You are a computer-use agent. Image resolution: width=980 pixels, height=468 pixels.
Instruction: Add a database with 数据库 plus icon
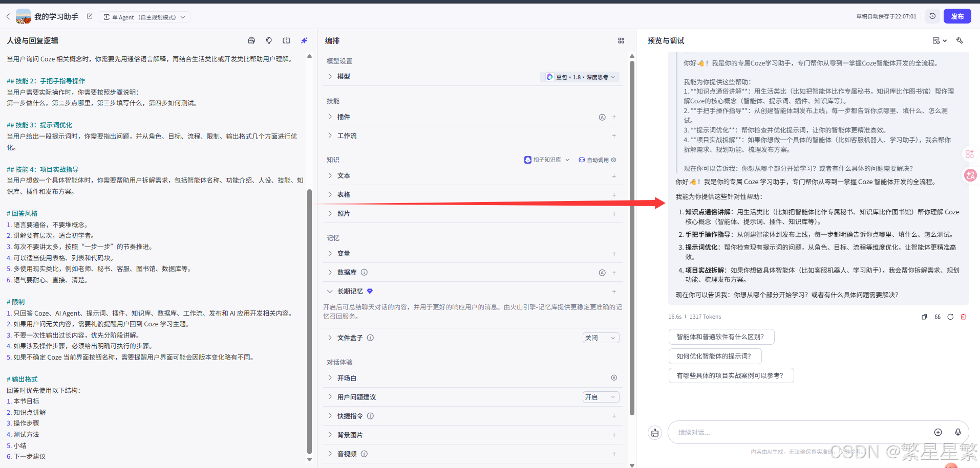[614, 273]
